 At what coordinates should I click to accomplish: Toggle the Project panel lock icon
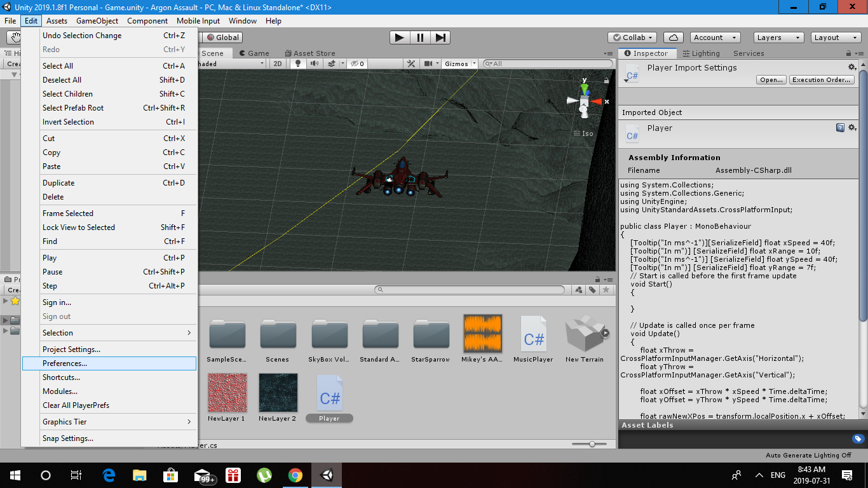(x=597, y=279)
